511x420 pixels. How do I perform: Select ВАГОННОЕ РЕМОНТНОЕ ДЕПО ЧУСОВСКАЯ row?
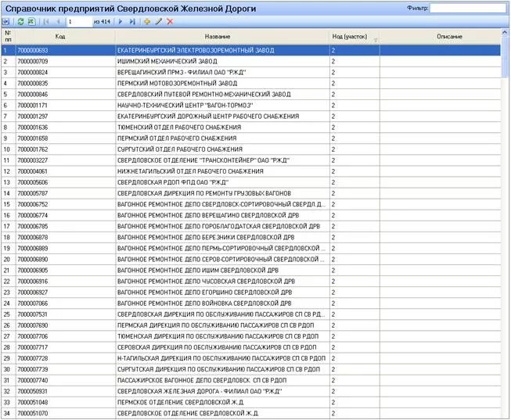tap(251, 282)
